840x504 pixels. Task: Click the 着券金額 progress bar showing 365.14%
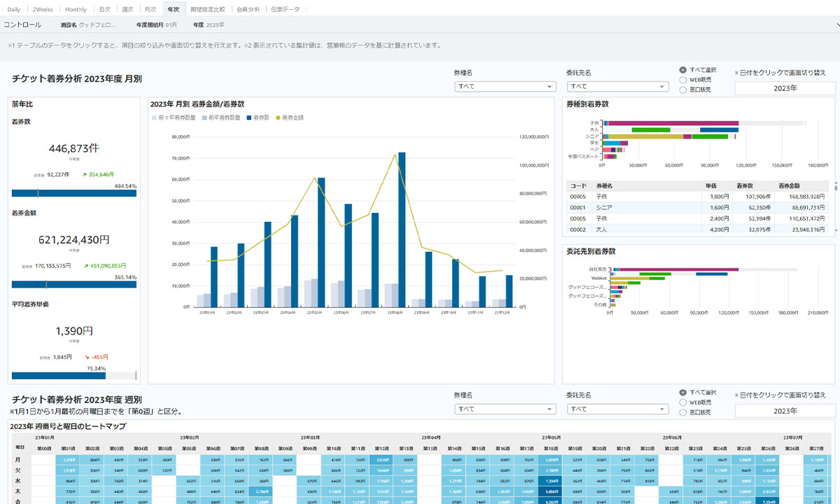[73, 285]
